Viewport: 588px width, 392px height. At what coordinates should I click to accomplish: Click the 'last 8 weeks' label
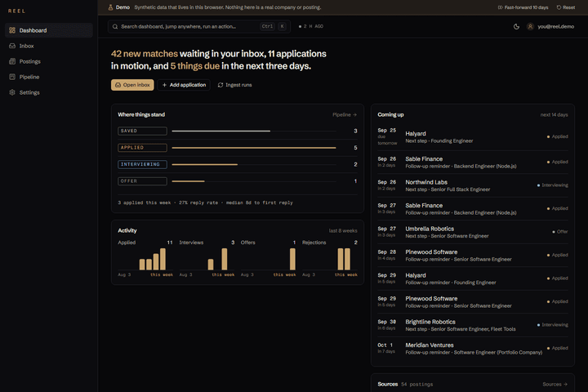click(343, 230)
